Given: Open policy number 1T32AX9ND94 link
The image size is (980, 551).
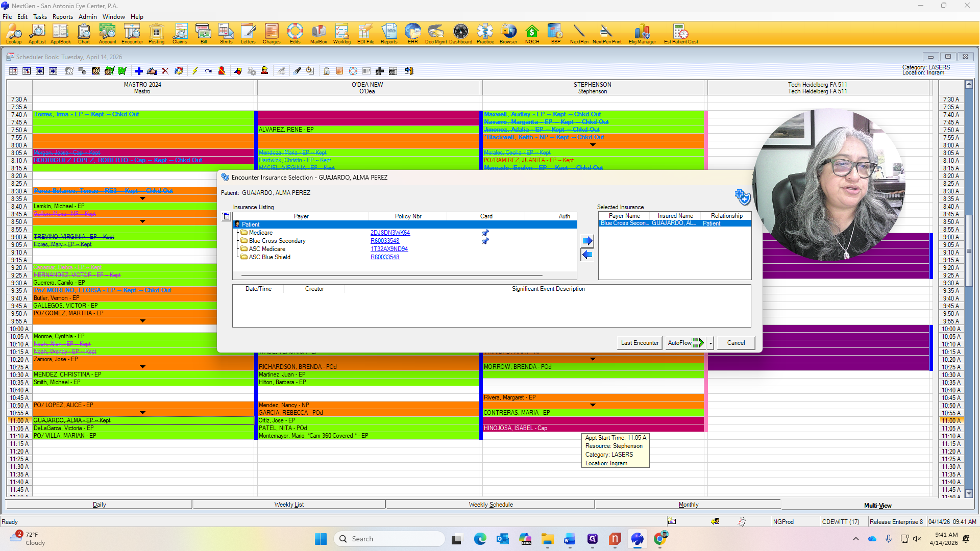Looking at the screenshot, I should click(389, 249).
